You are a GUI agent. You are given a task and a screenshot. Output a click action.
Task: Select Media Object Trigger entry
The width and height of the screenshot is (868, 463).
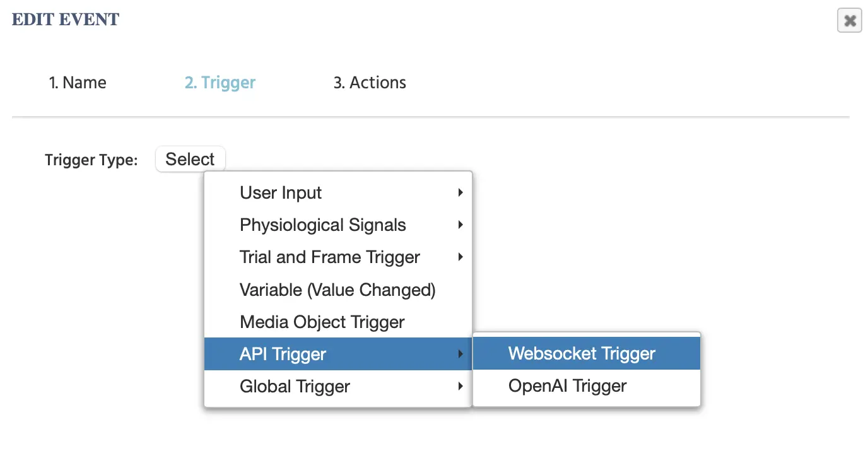coord(322,322)
